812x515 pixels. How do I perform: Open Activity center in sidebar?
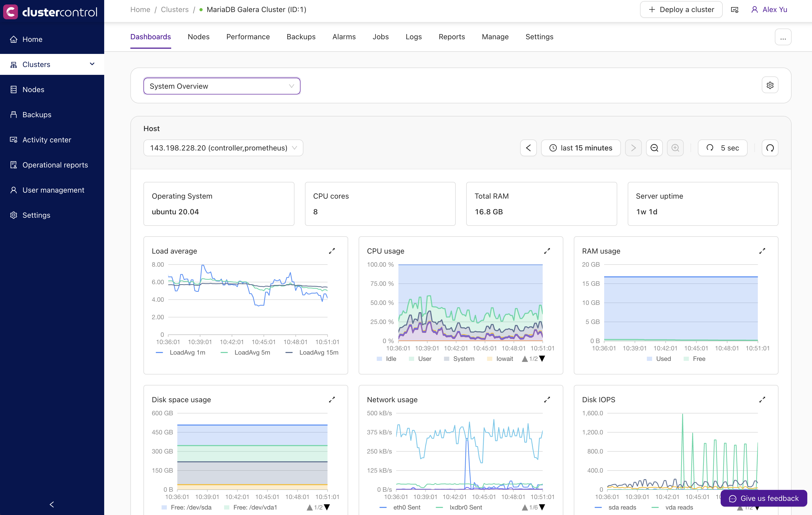[x=52, y=140]
